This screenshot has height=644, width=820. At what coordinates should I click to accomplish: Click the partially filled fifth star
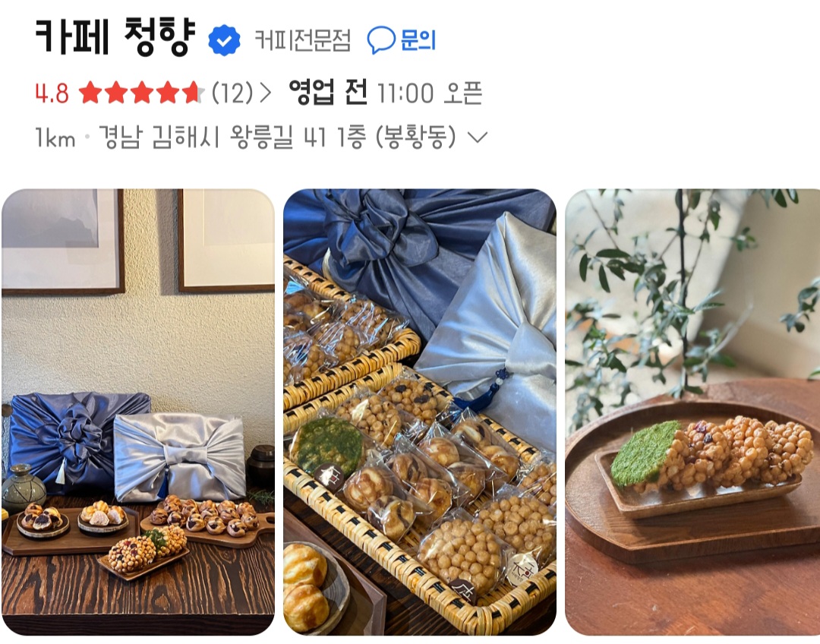[193, 93]
